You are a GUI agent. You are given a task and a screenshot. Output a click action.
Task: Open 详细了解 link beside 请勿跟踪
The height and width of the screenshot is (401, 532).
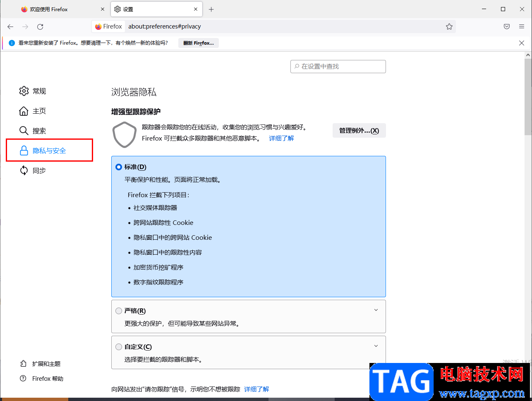(x=256, y=389)
